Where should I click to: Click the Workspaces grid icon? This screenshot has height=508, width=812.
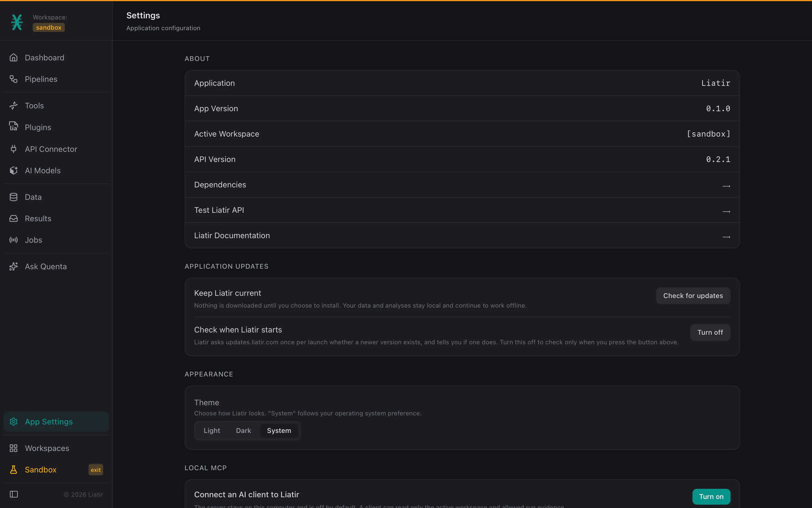tap(14, 448)
